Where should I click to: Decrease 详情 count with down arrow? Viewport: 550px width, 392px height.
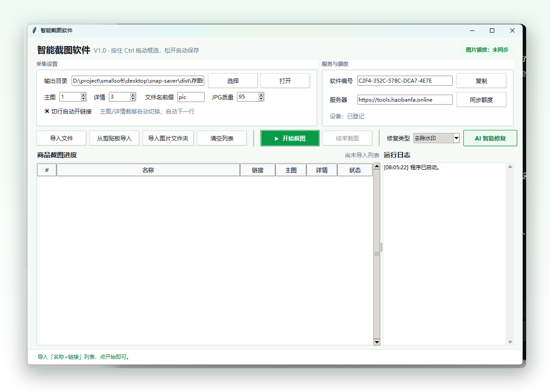click(133, 99)
